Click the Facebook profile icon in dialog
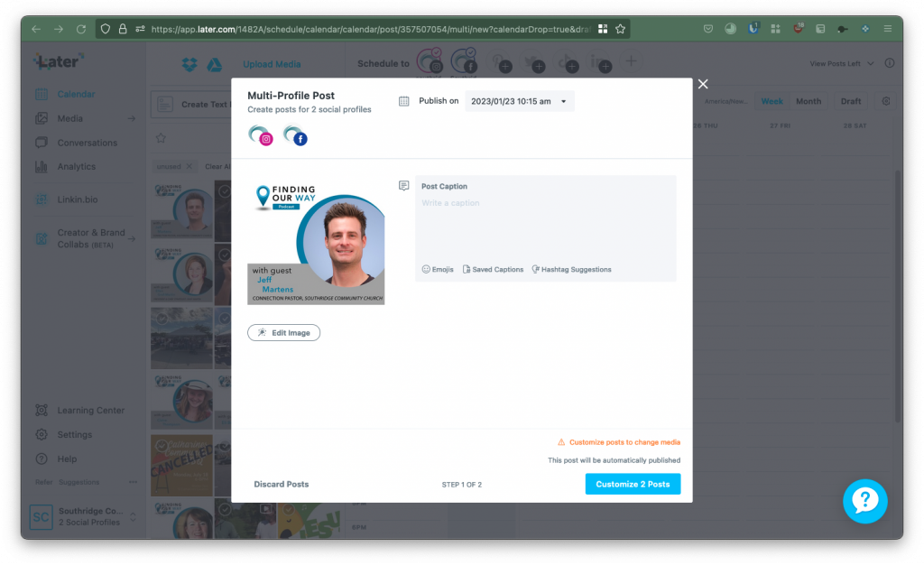Image resolution: width=924 pixels, height=565 pixels. point(295,135)
